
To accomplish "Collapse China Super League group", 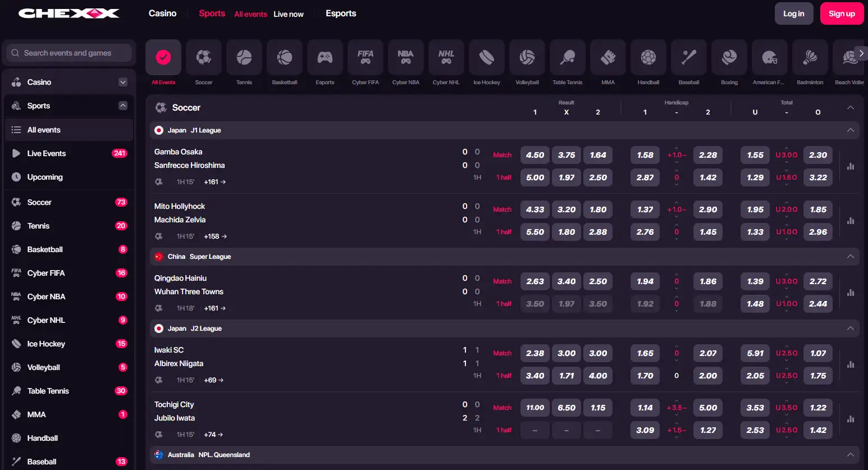I will pyautogui.click(x=851, y=257).
